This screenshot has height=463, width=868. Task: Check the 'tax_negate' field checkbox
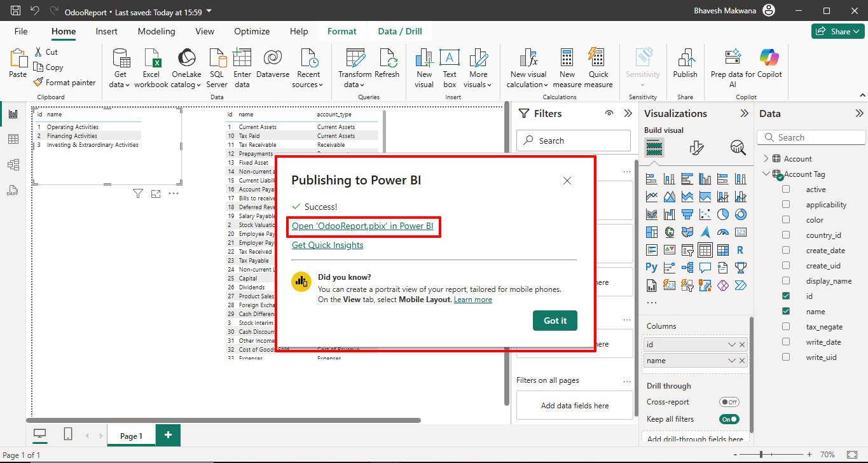(x=786, y=326)
